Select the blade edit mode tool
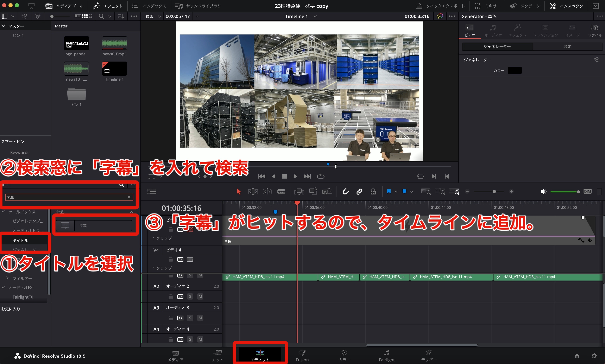The image size is (605, 364). pos(281,191)
